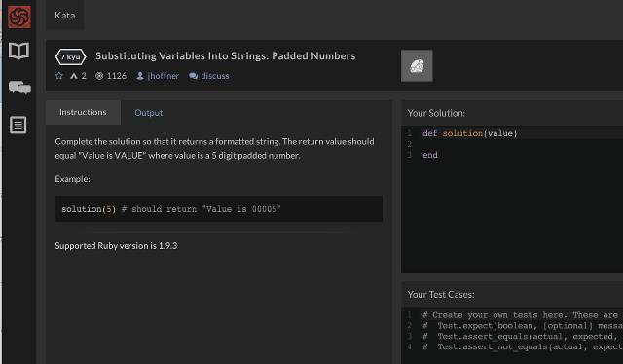Switch to the Instructions tab
The width and height of the screenshot is (623, 364).
83,112
